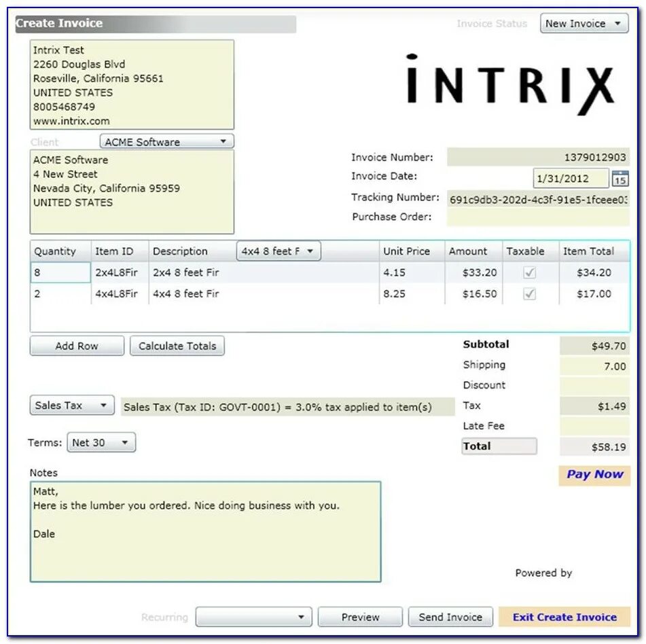Open the Client dropdown showing ACME Software
The image size is (646, 644).
click(x=167, y=141)
